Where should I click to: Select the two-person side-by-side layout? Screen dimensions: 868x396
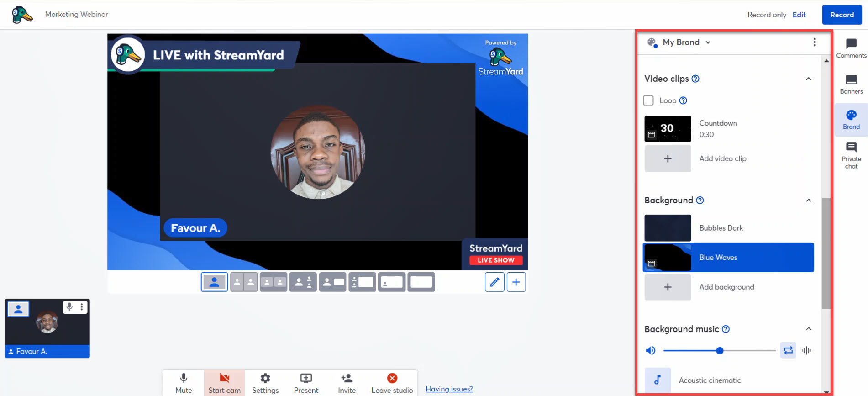point(274,282)
